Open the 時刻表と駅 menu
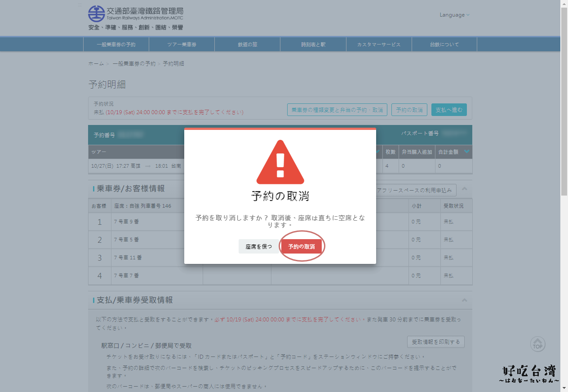Screen dimensions: 568x392 (313, 45)
